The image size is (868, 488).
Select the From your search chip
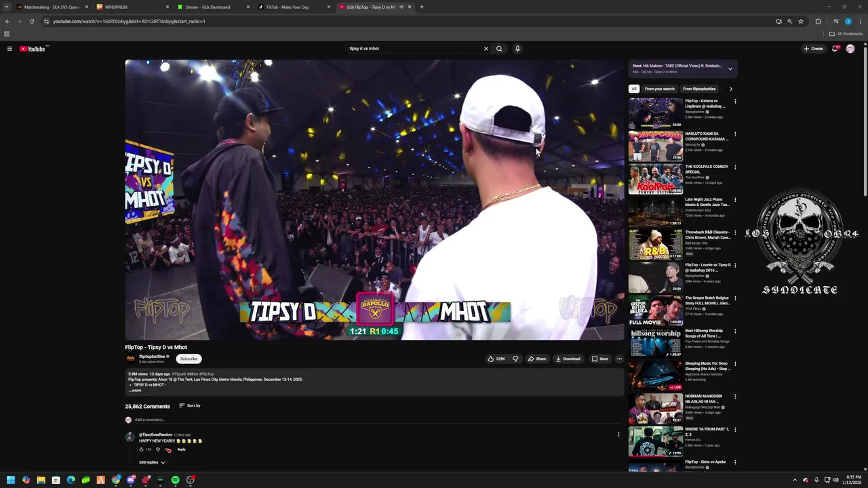point(659,89)
